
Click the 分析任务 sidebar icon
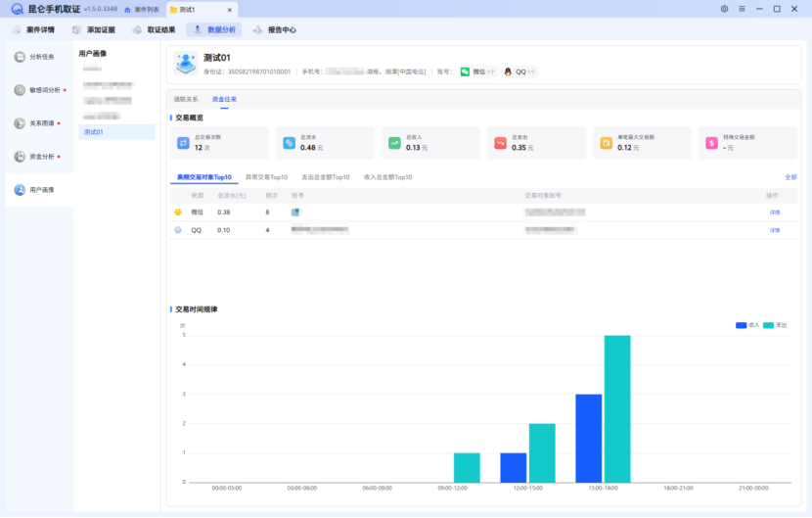point(20,57)
